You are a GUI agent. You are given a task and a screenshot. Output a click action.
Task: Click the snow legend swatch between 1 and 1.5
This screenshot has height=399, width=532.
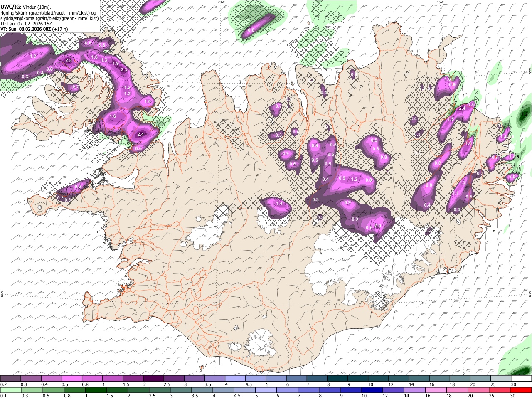[x=112, y=379]
